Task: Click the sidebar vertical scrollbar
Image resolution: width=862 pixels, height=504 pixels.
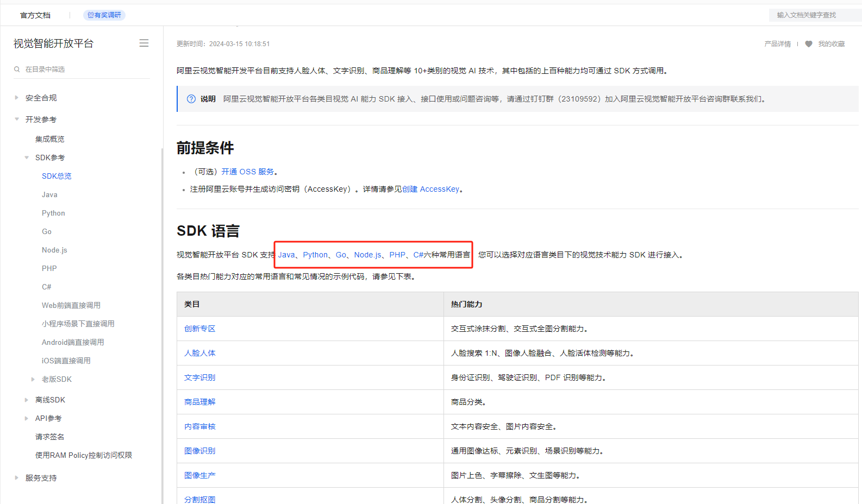Action: coord(162,326)
